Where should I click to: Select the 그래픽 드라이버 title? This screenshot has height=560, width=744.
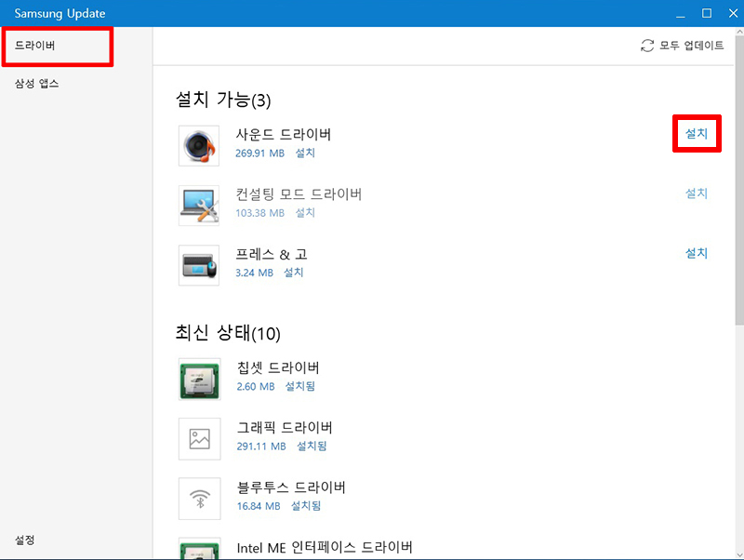(285, 428)
